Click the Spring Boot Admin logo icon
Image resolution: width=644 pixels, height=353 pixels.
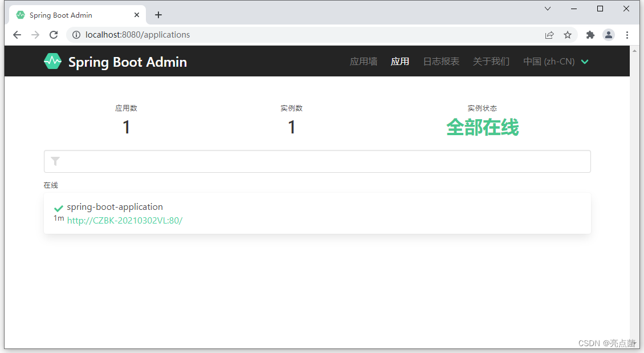(x=52, y=60)
